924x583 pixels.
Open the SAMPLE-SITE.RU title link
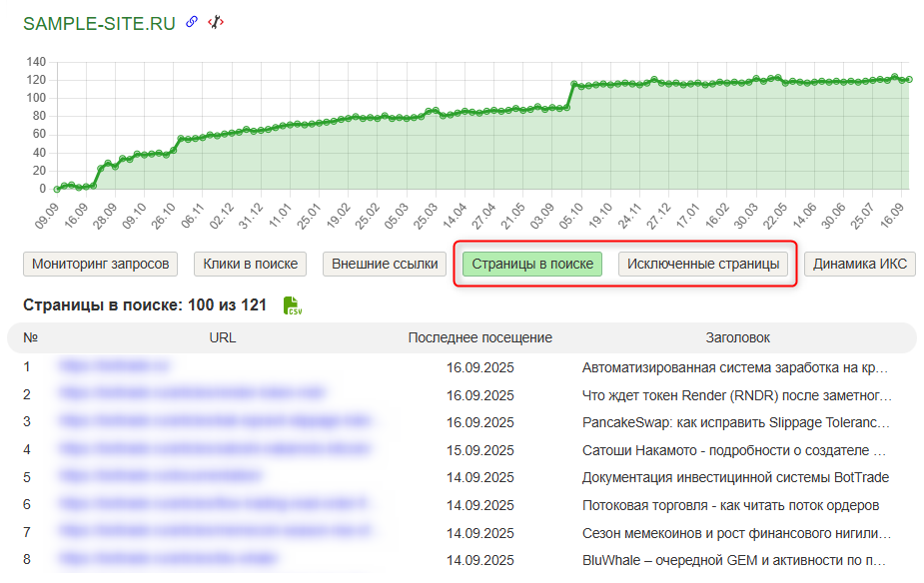[x=99, y=24]
